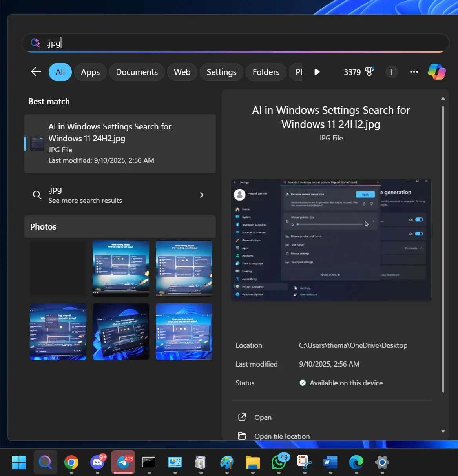The height and width of the screenshot is (476, 458).
Task: Open Snipping Tool from the taskbar
Action: 304,462
